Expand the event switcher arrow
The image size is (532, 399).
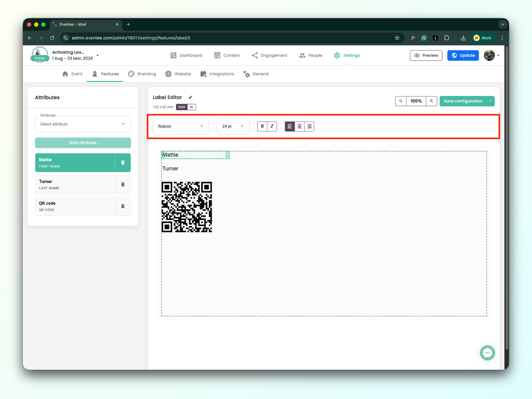[97, 56]
